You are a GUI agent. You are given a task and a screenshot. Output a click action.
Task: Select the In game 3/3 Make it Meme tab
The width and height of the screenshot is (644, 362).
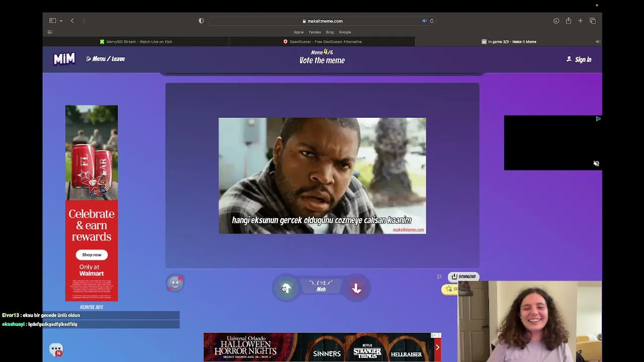(508, 42)
